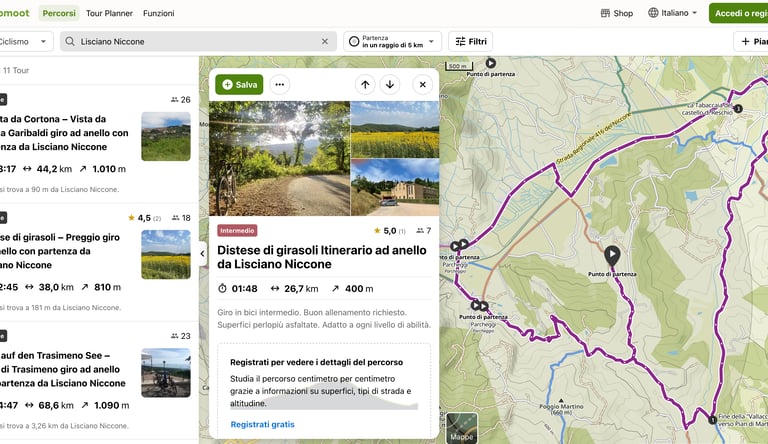Image resolution: width=768 pixels, height=444 pixels.
Task: Click the Pianifica plus button
Action: pos(751,42)
